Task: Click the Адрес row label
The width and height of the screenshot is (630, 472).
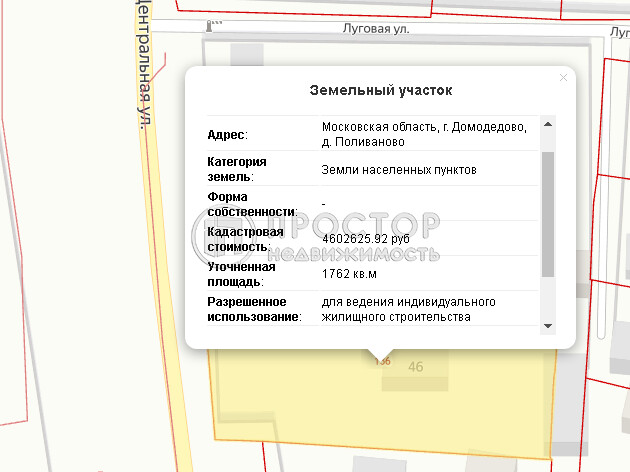Action: point(227,135)
